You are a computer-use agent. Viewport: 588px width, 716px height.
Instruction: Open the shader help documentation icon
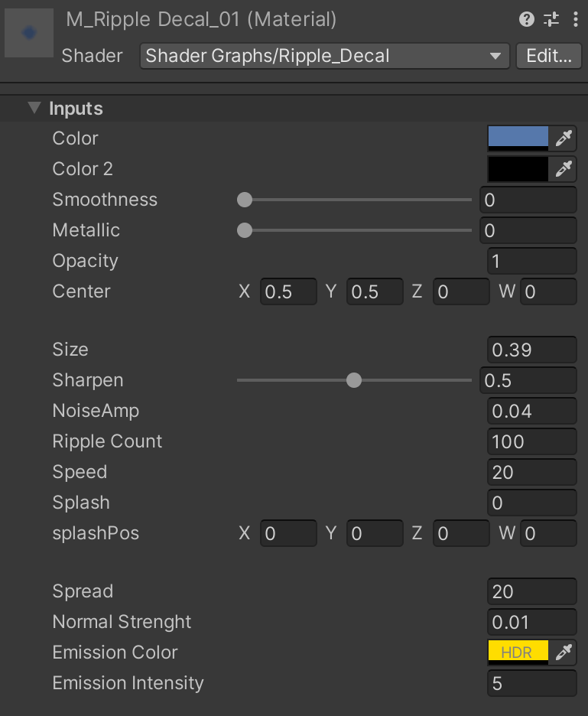click(526, 19)
